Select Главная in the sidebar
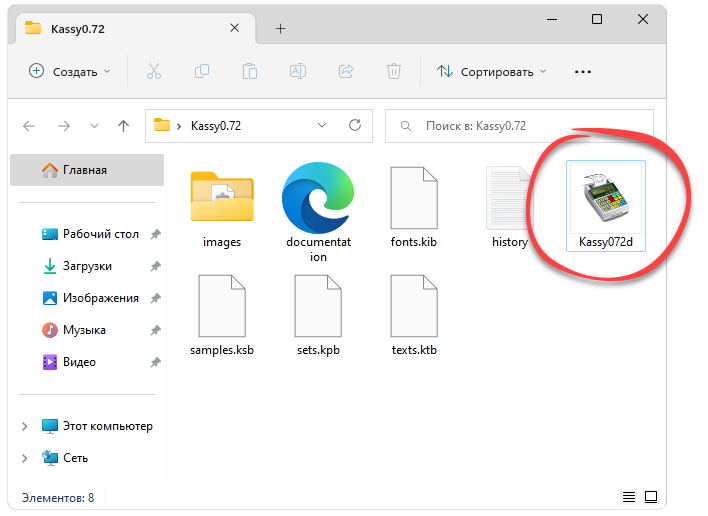This screenshot has height=516, width=708. (x=87, y=170)
